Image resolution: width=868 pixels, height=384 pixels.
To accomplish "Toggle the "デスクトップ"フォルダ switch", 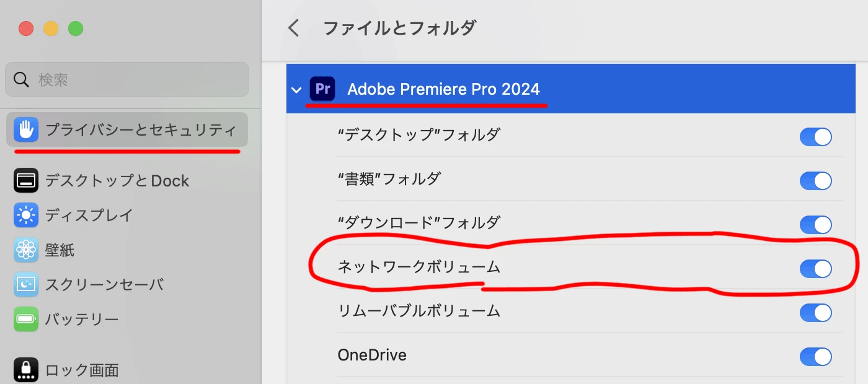I will pos(815,137).
